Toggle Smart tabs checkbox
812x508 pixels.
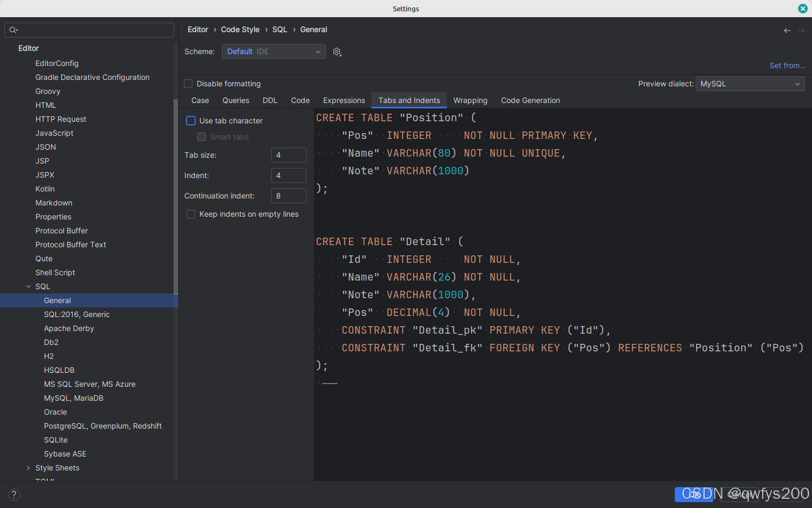(202, 137)
